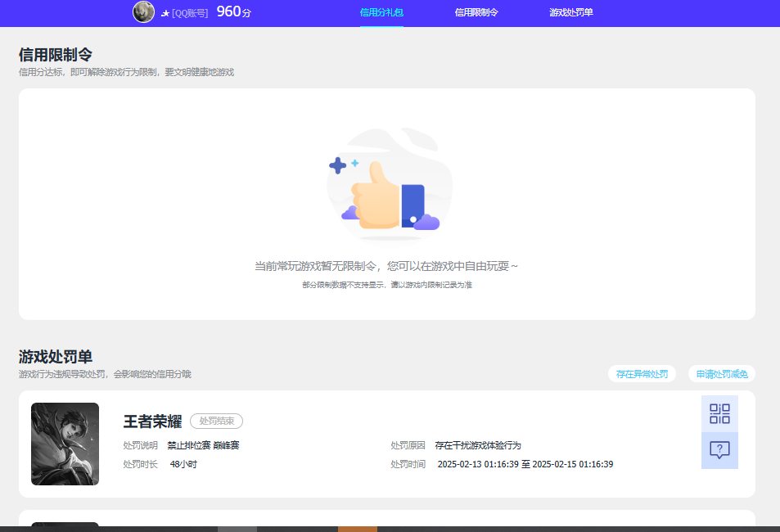Click the 禁止排位赛 巅峰赛 penalty description

coord(204,445)
